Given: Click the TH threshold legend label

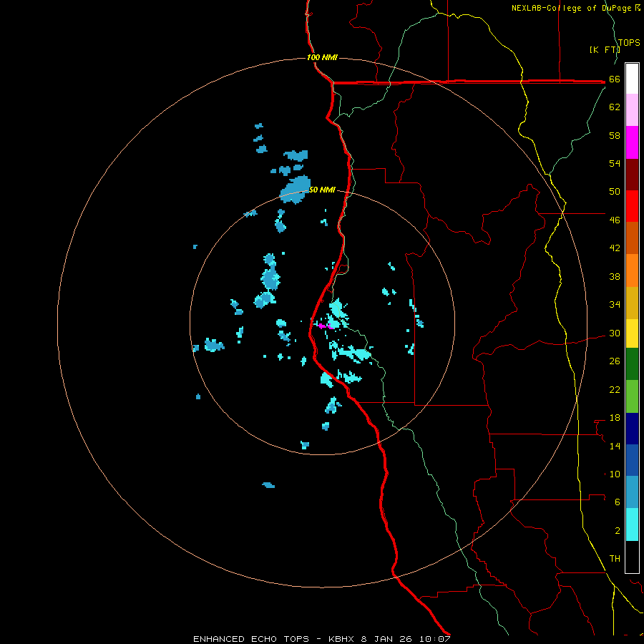Looking at the screenshot, I should point(615,559).
